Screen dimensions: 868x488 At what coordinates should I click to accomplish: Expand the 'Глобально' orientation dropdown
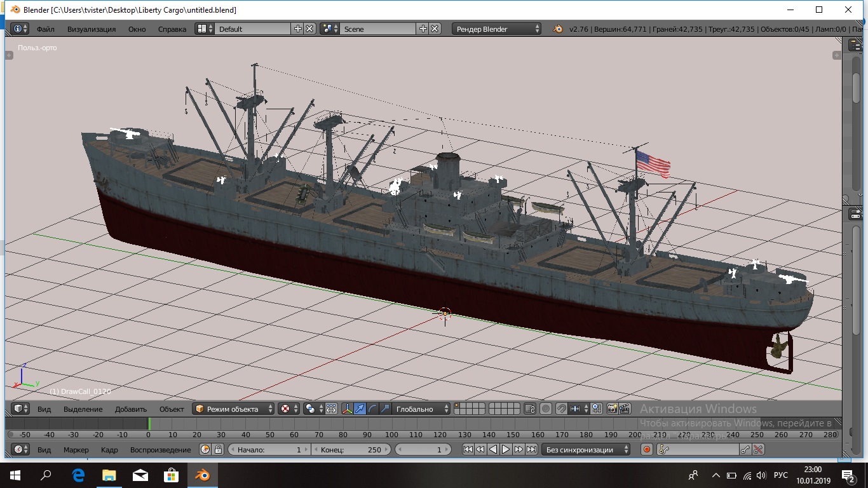pos(421,409)
